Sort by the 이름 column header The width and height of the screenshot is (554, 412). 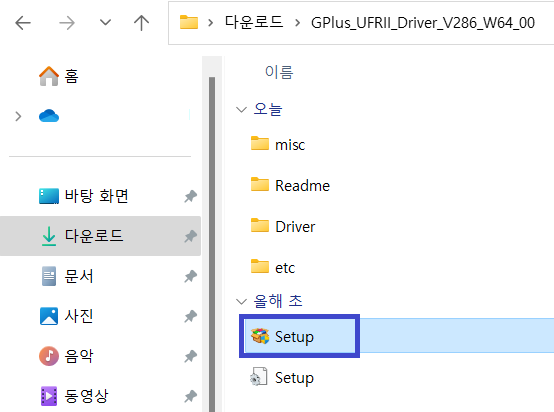pyautogui.click(x=279, y=72)
